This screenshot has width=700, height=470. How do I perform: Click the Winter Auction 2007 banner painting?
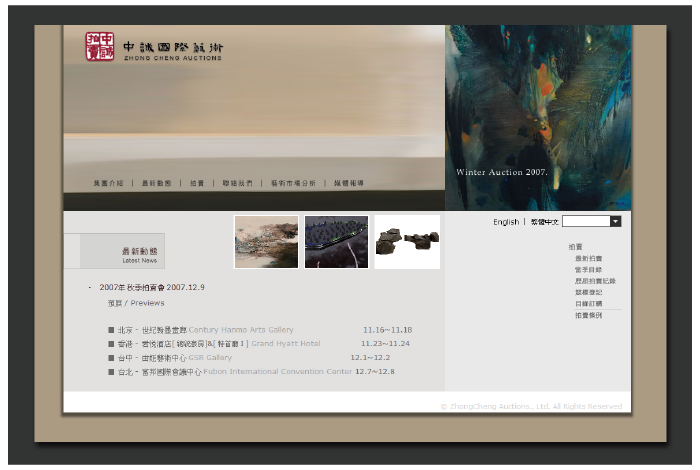pyautogui.click(x=538, y=117)
